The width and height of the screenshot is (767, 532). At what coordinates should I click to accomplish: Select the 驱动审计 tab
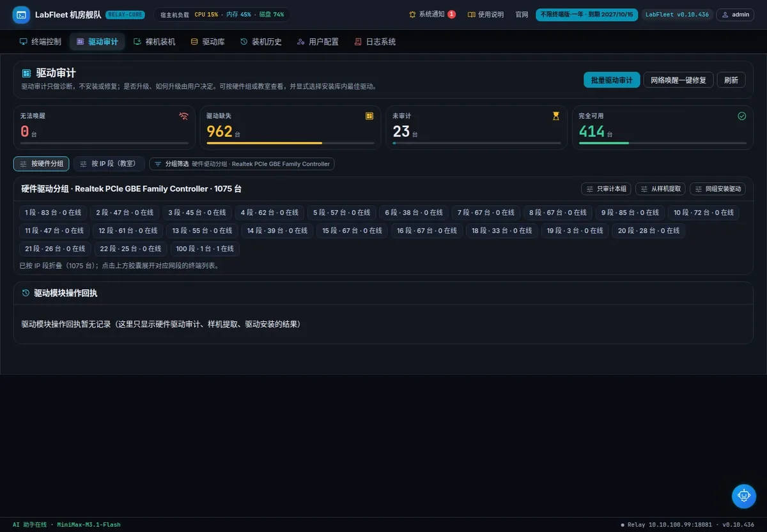pos(97,42)
